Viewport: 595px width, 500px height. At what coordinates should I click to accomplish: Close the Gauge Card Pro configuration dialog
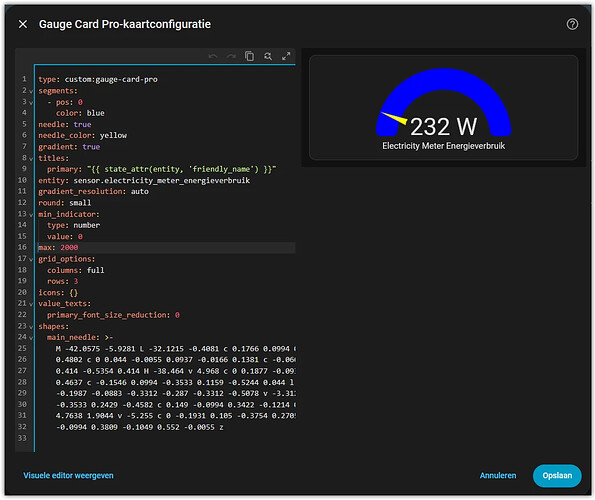tap(23, 24)
